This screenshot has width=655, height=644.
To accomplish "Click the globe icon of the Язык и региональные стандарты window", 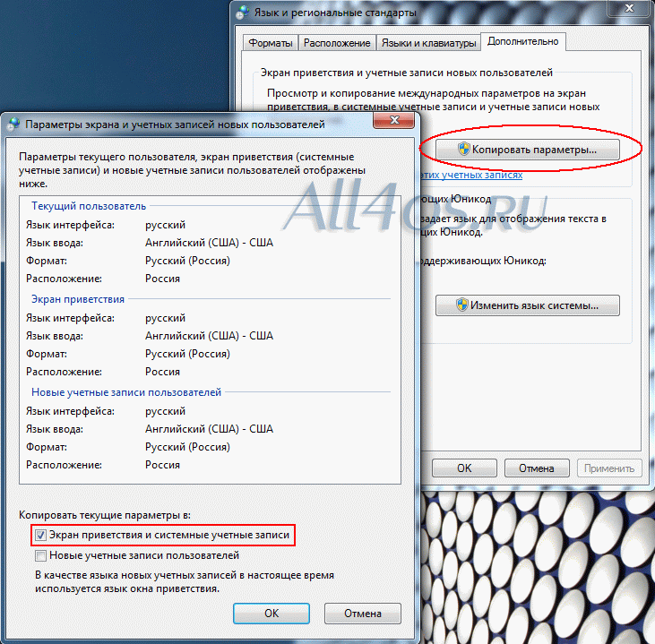I will (x=242, y=13).
